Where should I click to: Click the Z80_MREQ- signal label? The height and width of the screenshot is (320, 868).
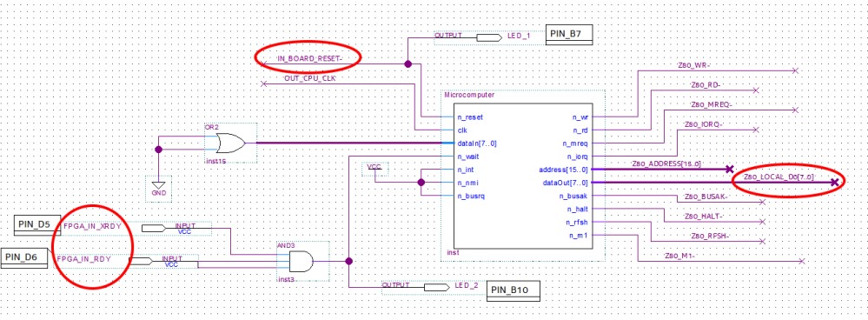tap(712, 104)
